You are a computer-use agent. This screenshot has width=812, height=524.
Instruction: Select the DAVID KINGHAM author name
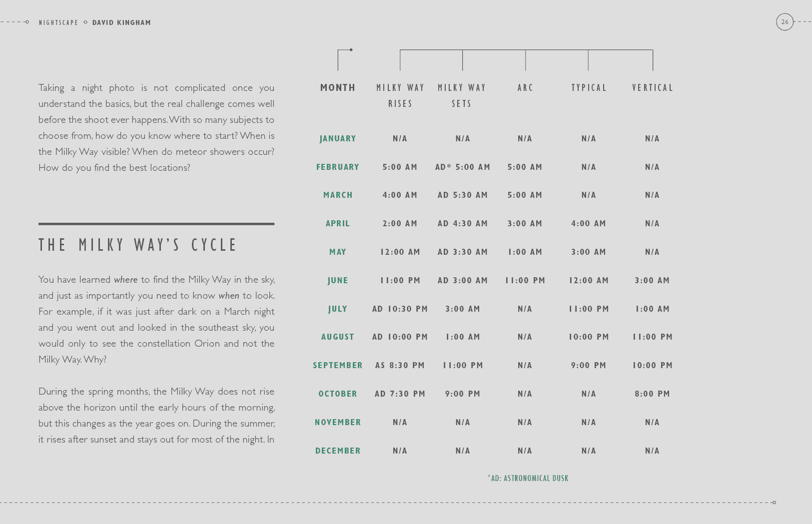tap(121, 22)
